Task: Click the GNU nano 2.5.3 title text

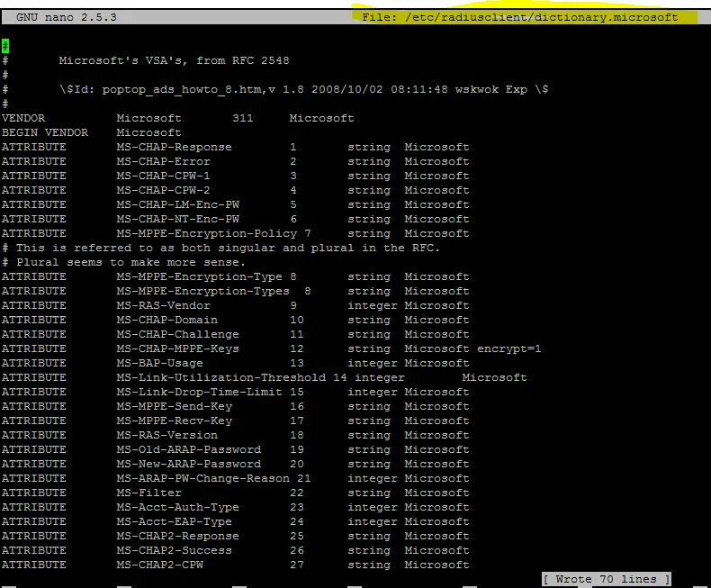Action: pos(67,17)
